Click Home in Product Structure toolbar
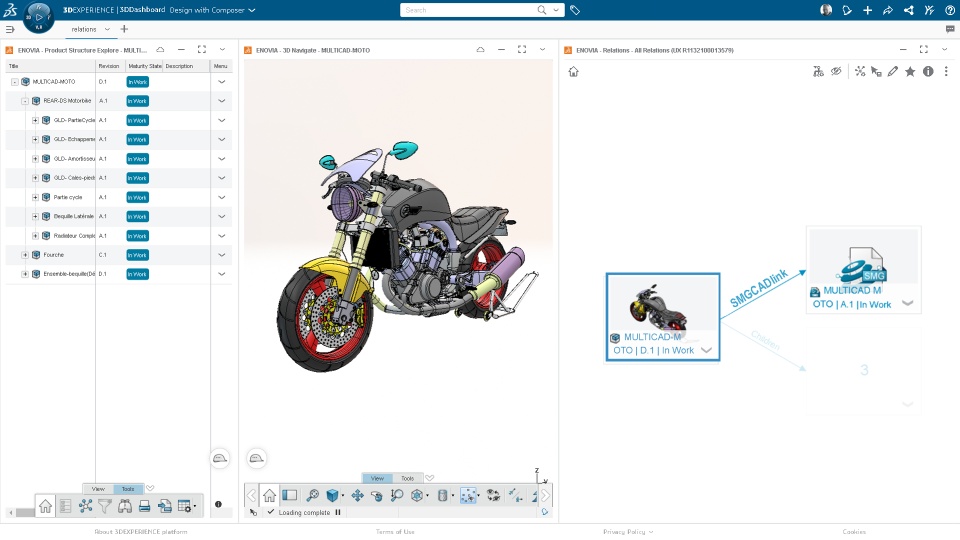Image resolution: width=960 pixels, height=540 pixels. (x=45, y=506)
